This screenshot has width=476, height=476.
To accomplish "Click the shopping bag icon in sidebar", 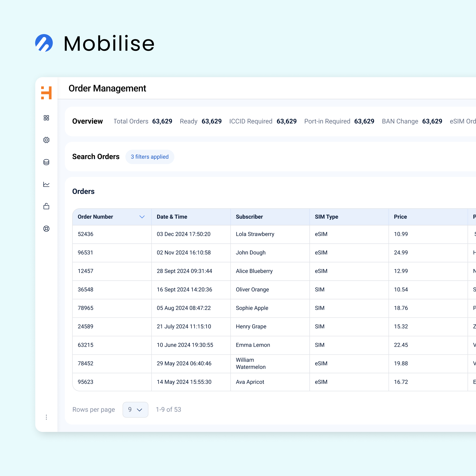I will [46, 207].
